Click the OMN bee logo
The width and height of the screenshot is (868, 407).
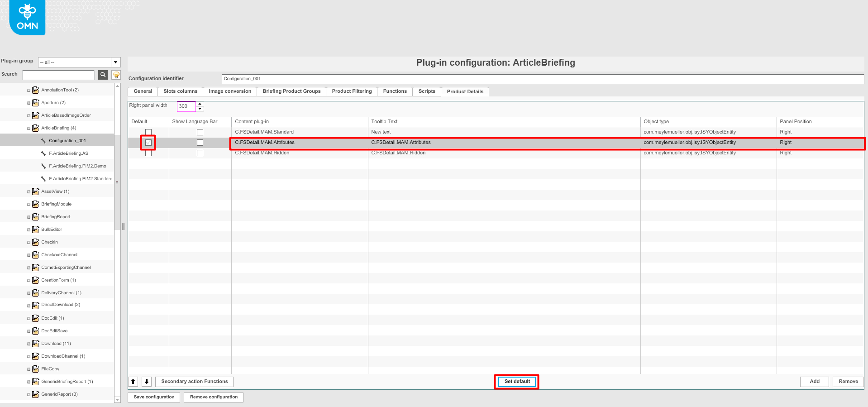(x=27, y=17)
